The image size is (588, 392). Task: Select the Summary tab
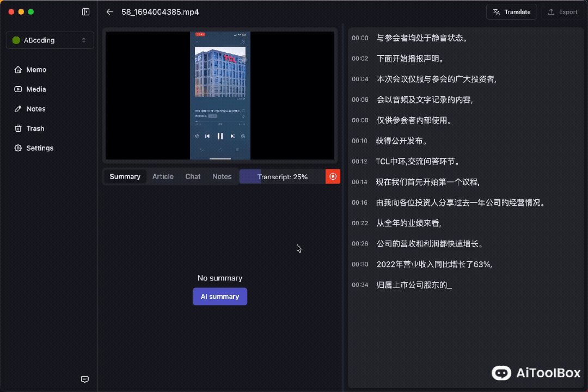coord(125,176)
